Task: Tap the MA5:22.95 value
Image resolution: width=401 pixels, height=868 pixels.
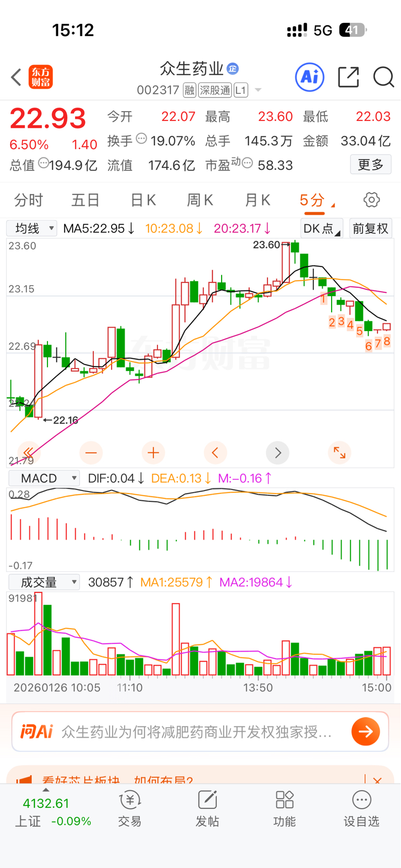Action: (99, 228)
